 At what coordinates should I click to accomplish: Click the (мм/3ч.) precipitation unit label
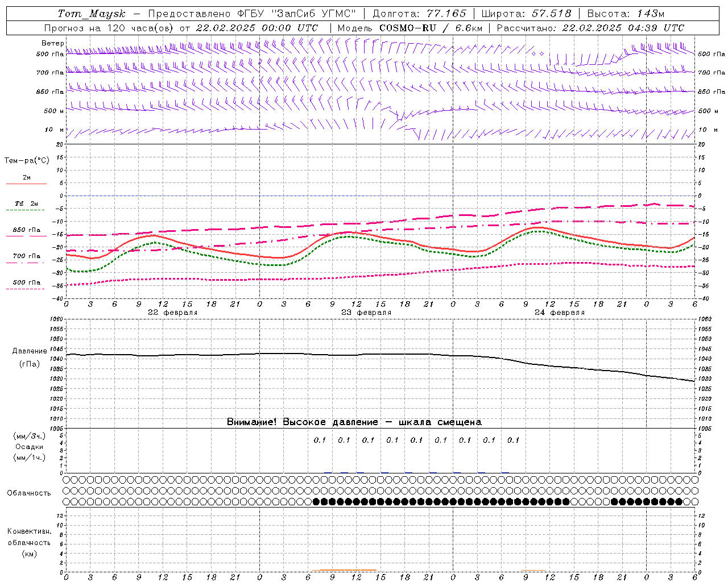(30, 436)
